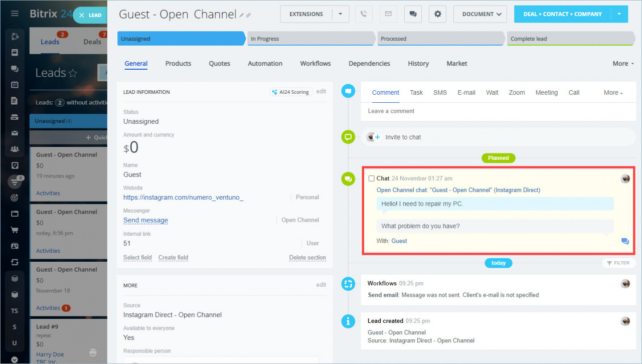
Task: Click the timeline Filter button
Action: pyautogui.click(x=618, y=263)
